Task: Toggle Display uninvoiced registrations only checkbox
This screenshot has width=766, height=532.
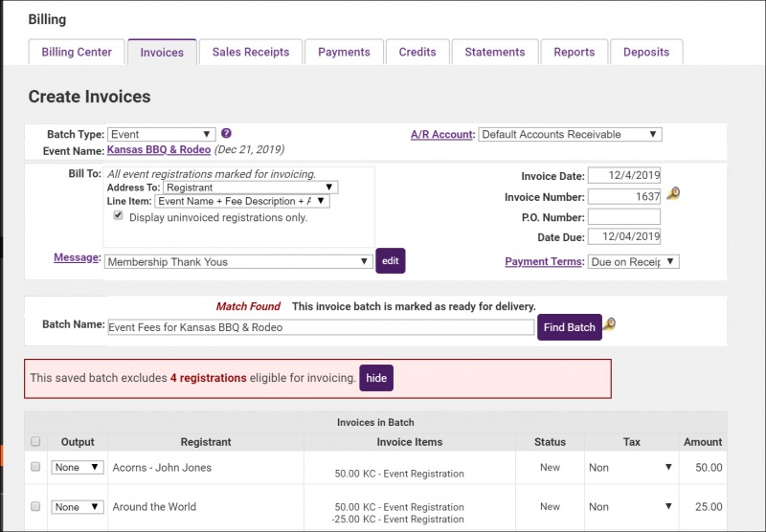Action: pos(119,216)
